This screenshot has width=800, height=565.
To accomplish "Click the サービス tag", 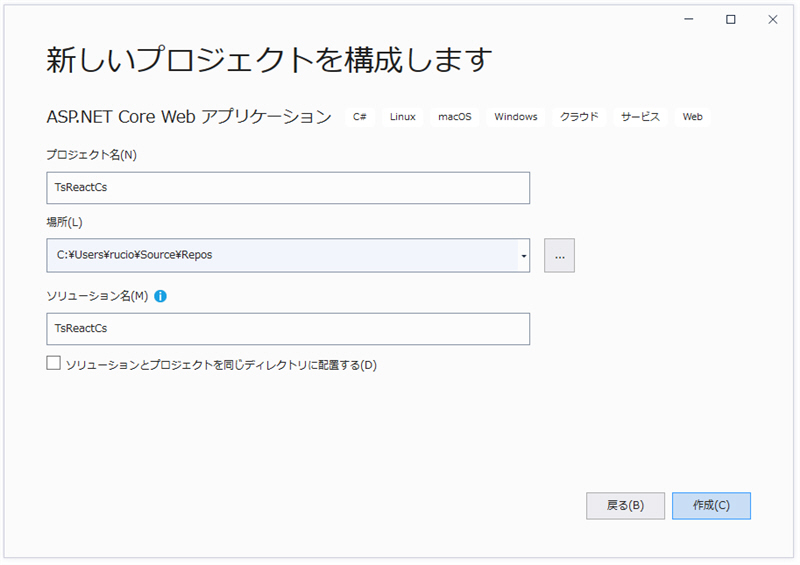I will point(640,117).
